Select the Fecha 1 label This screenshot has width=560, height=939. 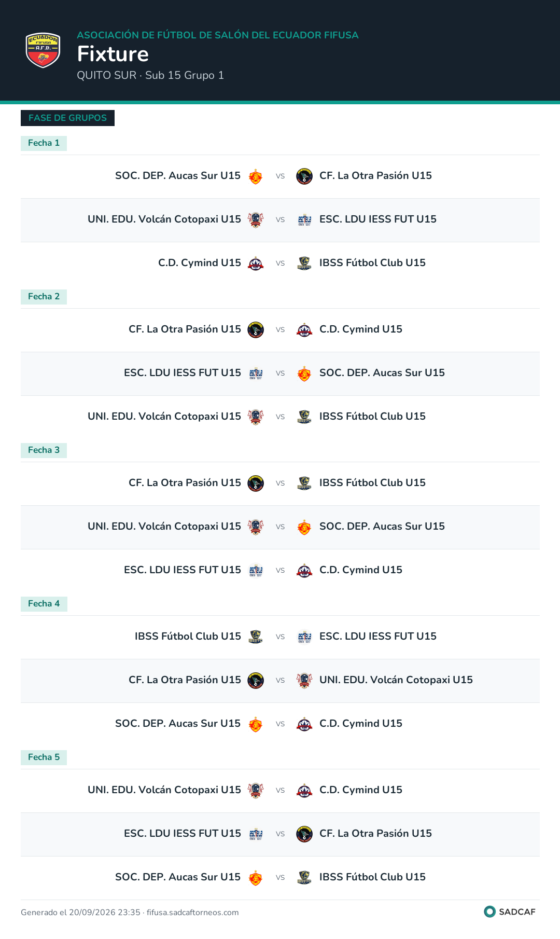44,143
